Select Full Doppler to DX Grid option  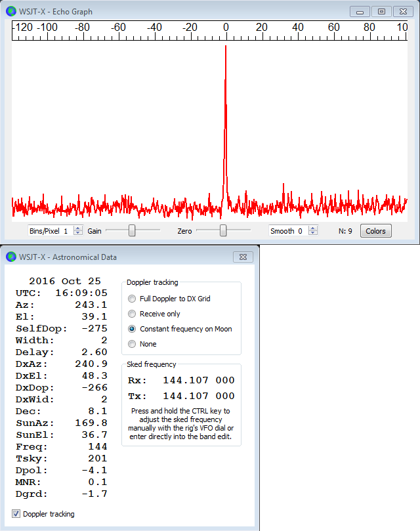pyautogui.click(x=133, y=299)
